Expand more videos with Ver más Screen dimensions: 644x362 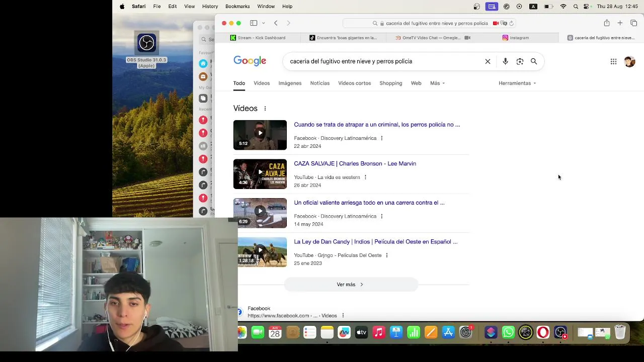pyautogui.click(x=351, y=285)
